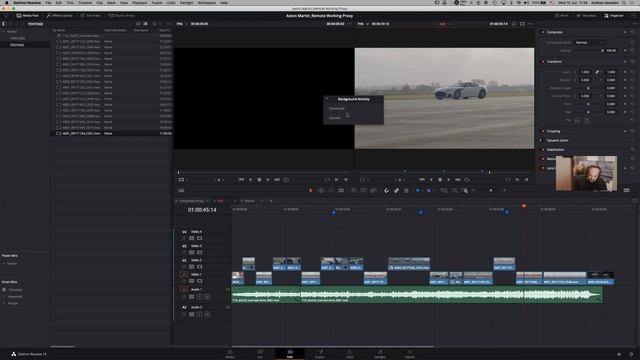Go to first frame in timeline viewer
This screenshot has height=360, width=640.
pos(422,180)
